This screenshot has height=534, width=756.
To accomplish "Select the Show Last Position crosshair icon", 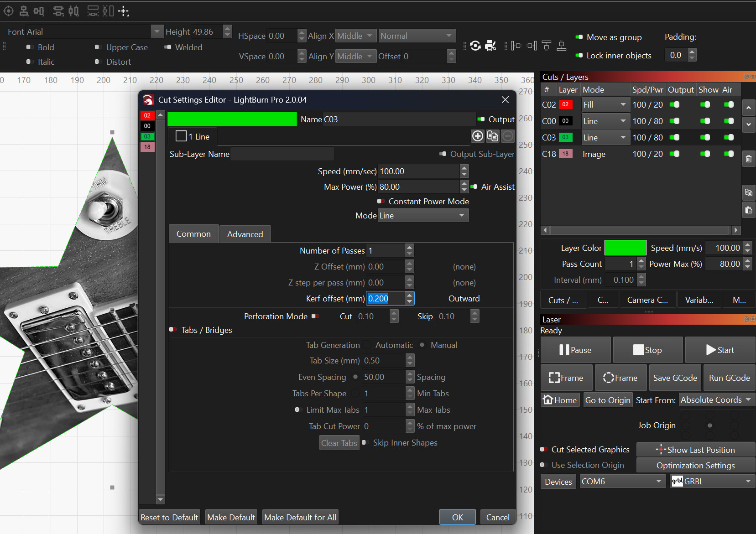I will 661,450.
